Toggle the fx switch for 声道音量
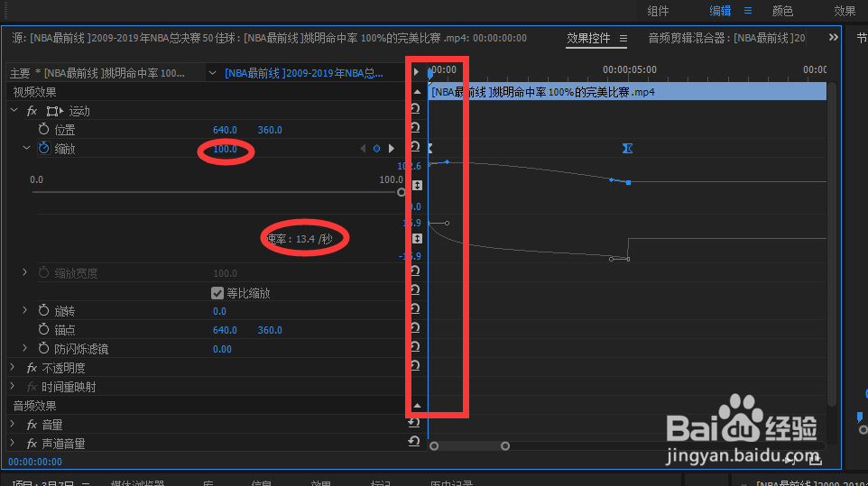868x486 pixels. coord(32,444)
